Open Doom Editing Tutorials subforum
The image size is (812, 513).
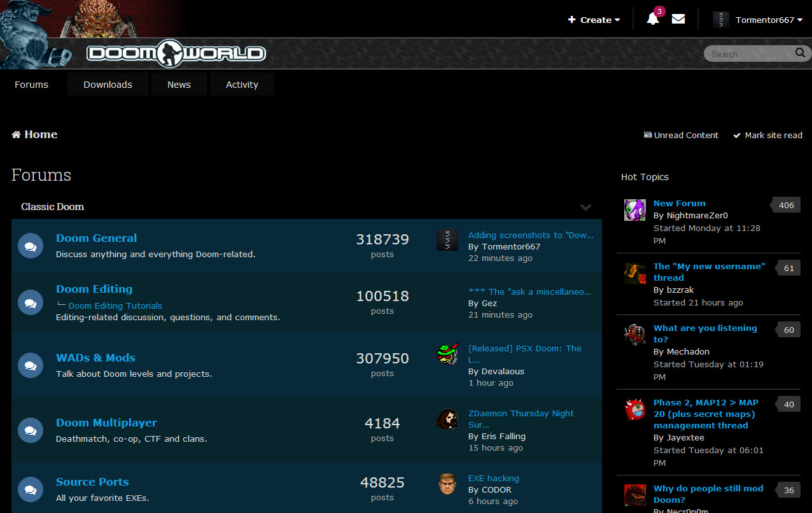(x=115, y=306)
